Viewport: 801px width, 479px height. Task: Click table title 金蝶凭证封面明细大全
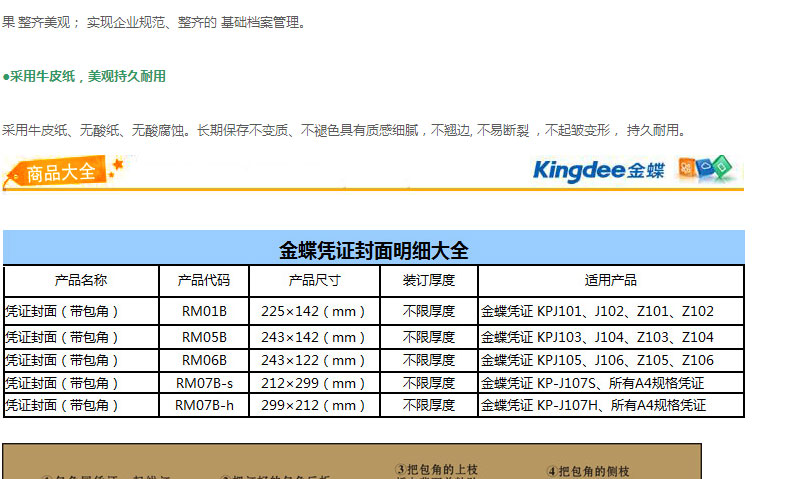coord(373,250)
